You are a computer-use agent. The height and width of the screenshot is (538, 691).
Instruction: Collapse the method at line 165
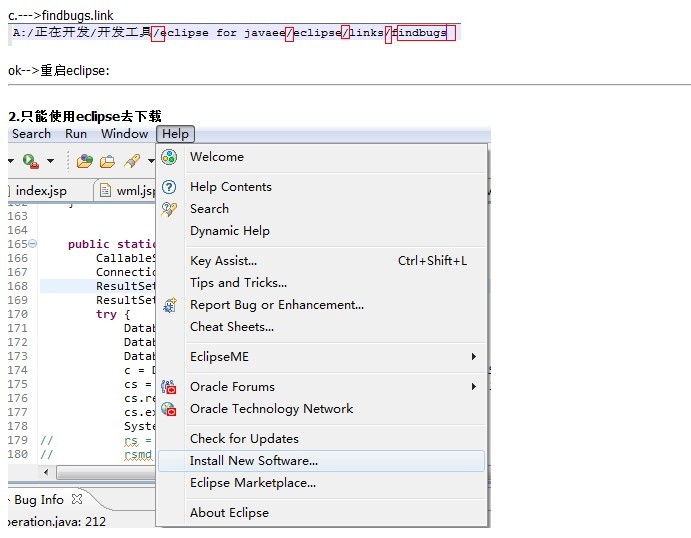click(x=33, y=244)
